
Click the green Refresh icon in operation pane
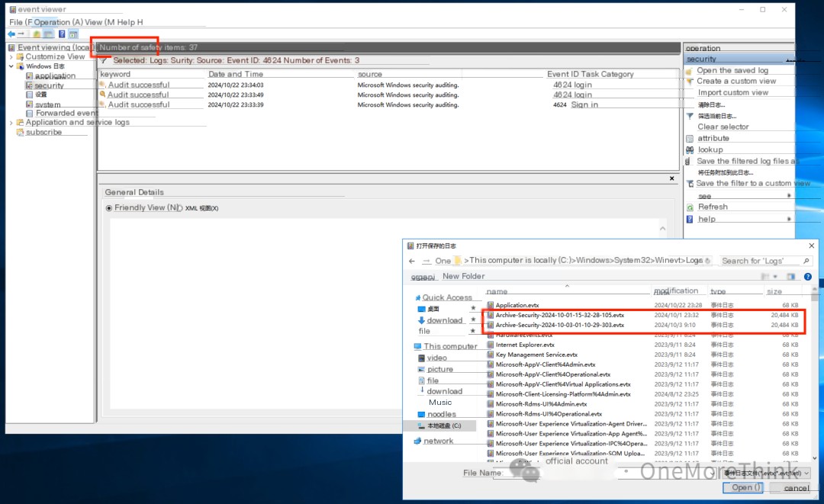[x=690, y=207]
